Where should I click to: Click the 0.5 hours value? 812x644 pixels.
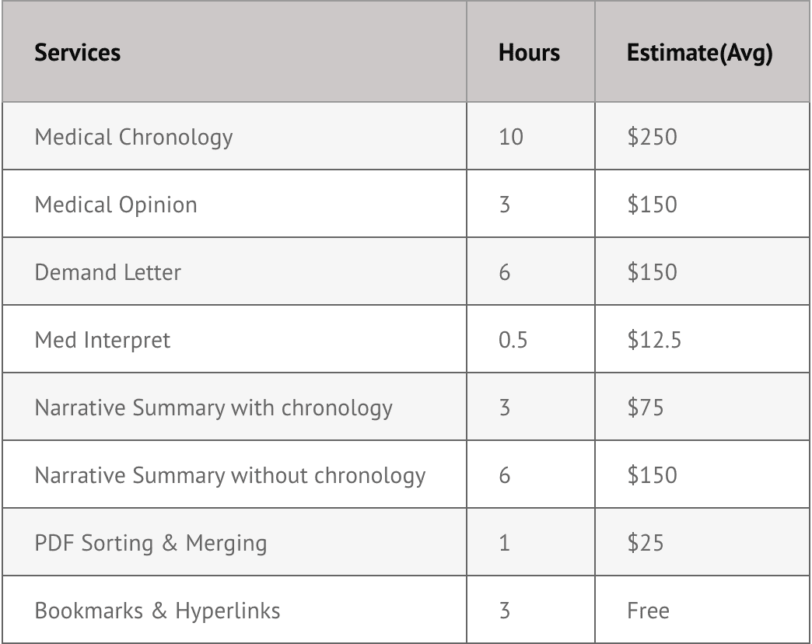(x=513, y=340)
